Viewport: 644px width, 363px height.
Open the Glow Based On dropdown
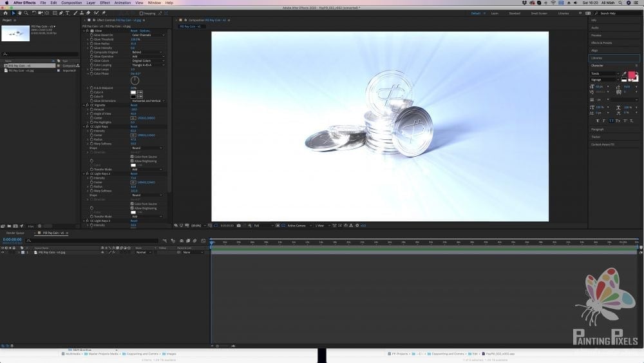point(147,35)
